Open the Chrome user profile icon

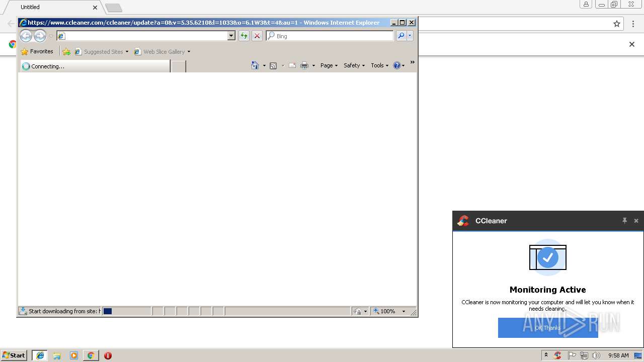[x=586, y=5]
